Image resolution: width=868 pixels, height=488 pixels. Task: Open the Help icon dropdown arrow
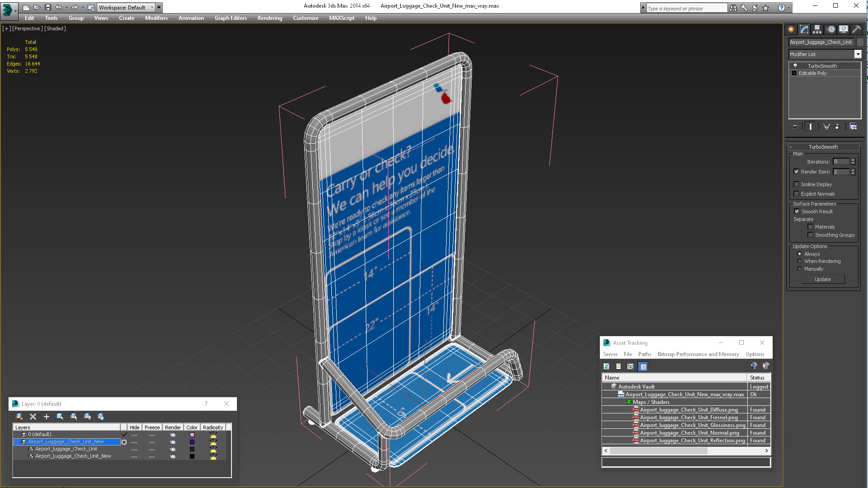pos(789,8)
